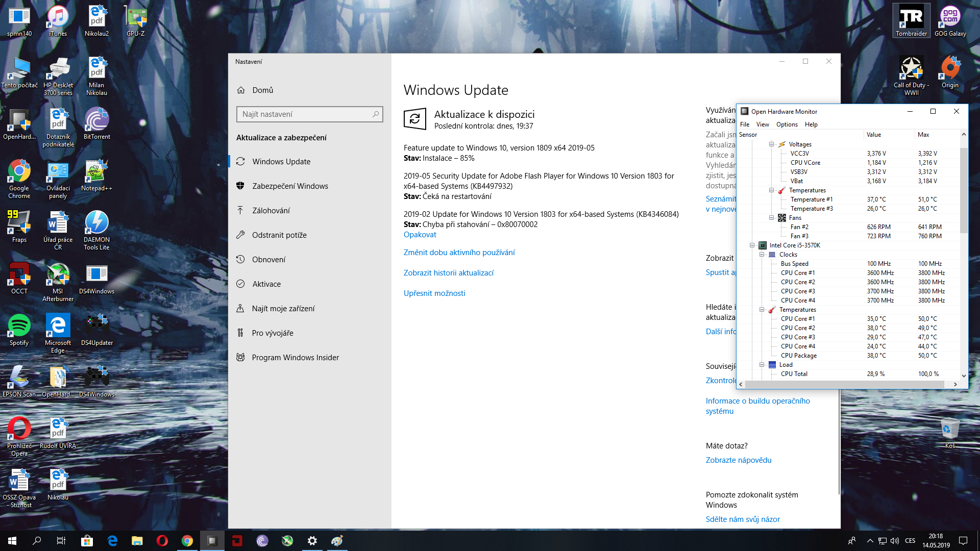
Task: Open the Windows Update sidebar item
Action: click(x=281, y=161)
